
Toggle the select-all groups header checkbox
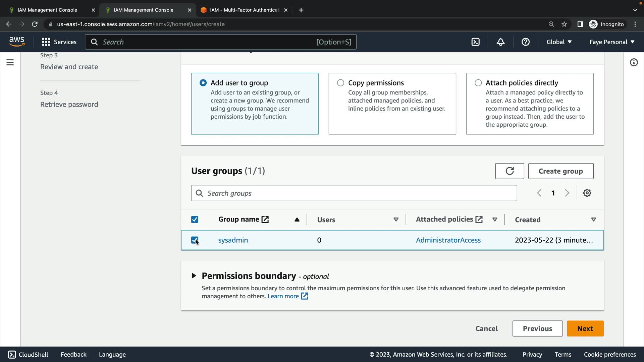[x=195, y=220]
